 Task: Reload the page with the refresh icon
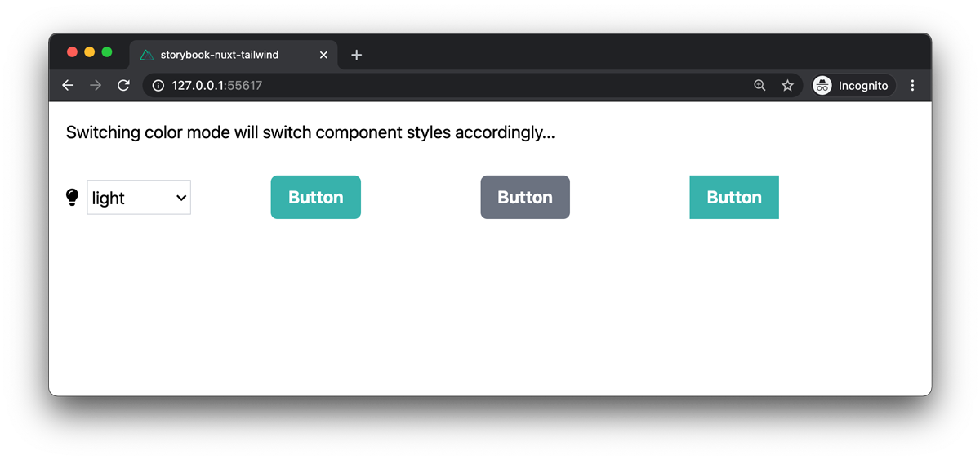pos(123,85)
